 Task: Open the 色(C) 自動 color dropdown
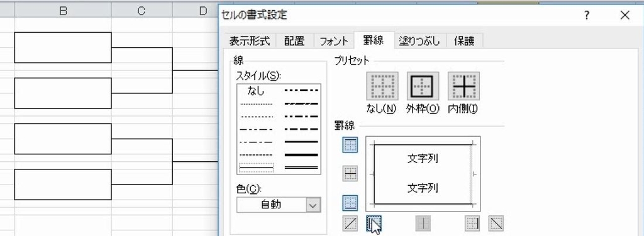(279, 205)
